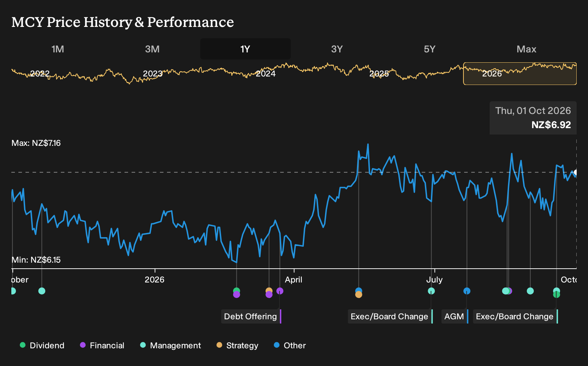Click the "Thu, 01 Oct 2026" tooltip date
The height and width of the screenshot is (366, 588).
coord(533,111)
